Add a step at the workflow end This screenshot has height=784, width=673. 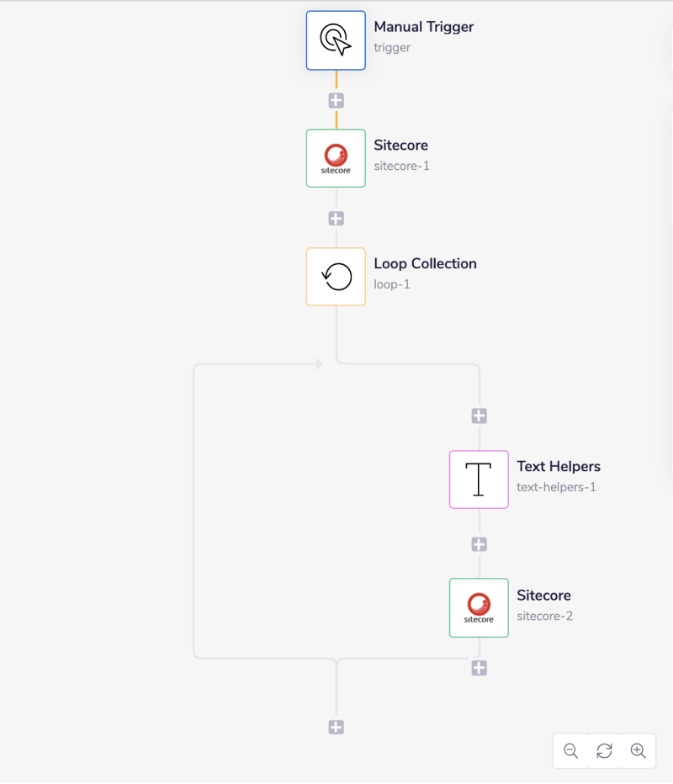tap(336, 727)
